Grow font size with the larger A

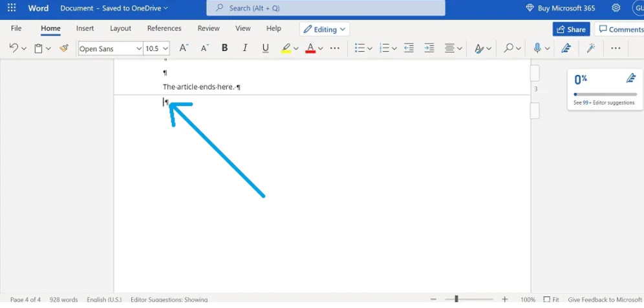point(184,48)
